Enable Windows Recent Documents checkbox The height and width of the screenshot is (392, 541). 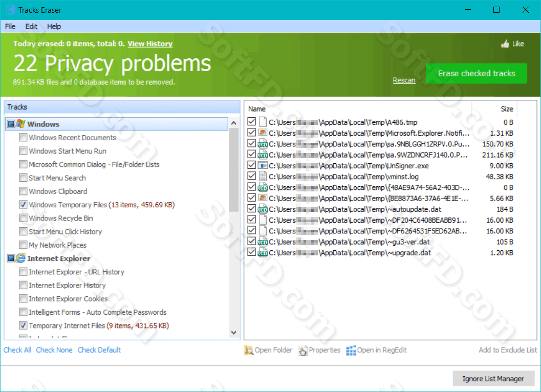[x=23, y=137]
